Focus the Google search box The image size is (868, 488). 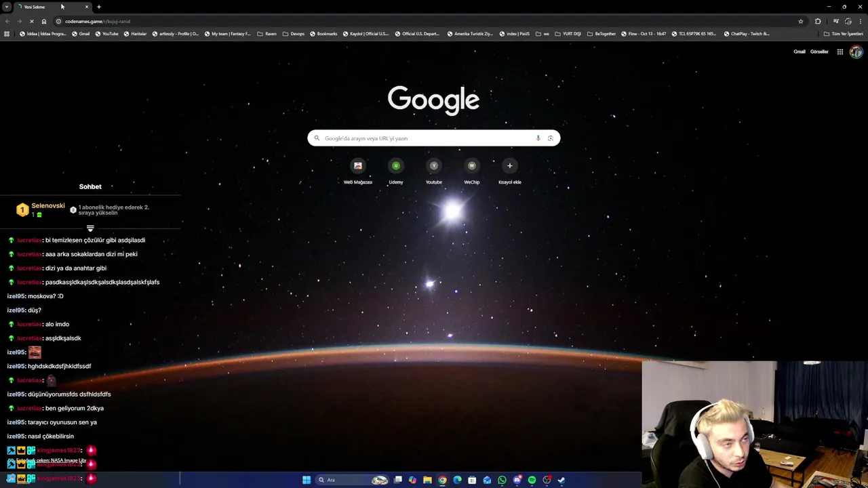click(x=434, y=138)
